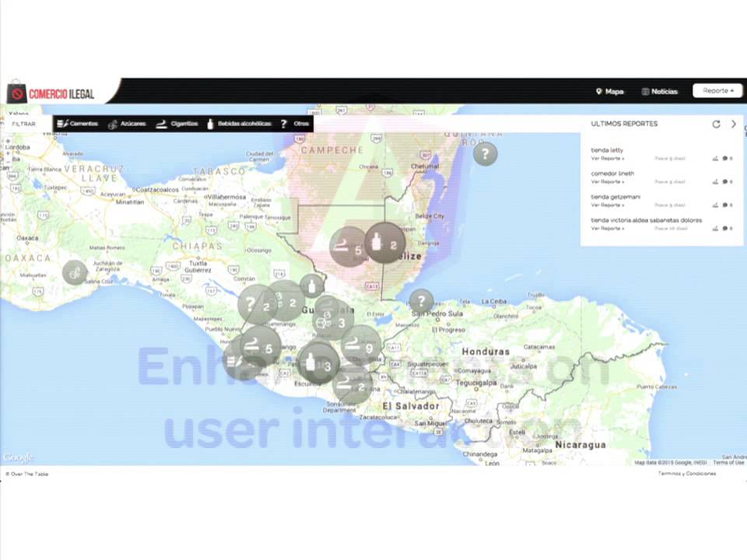Open the bottle marker with 2 near Belize

tap(385, 243)
